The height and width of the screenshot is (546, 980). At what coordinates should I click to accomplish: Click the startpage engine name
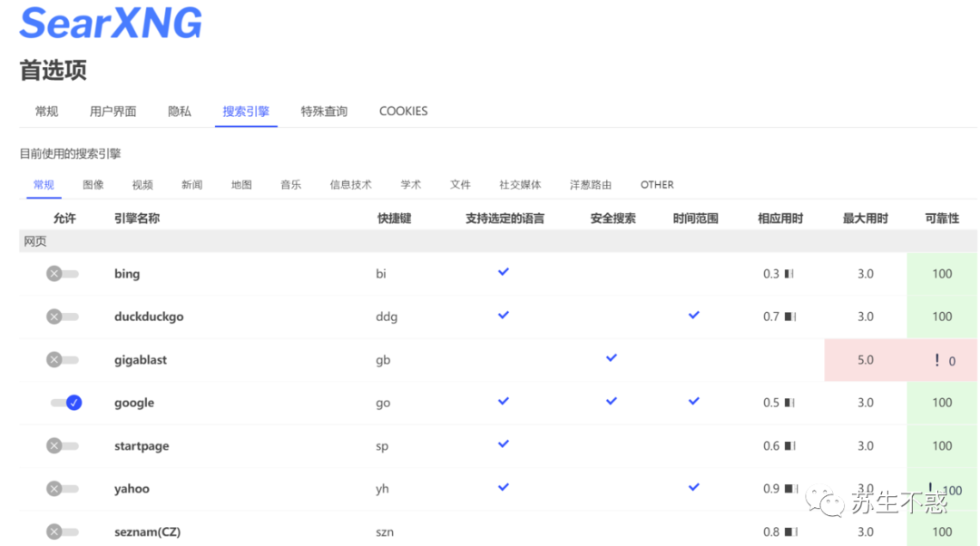[142, 446]
